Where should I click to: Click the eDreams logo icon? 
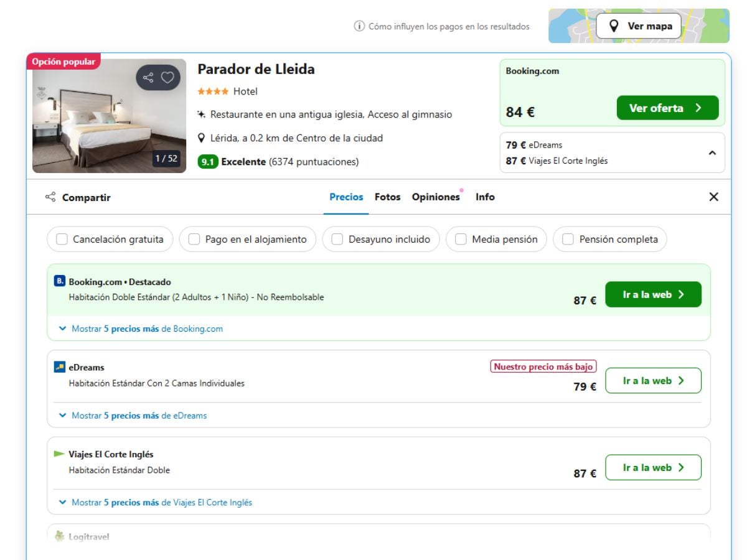(60, 367)
